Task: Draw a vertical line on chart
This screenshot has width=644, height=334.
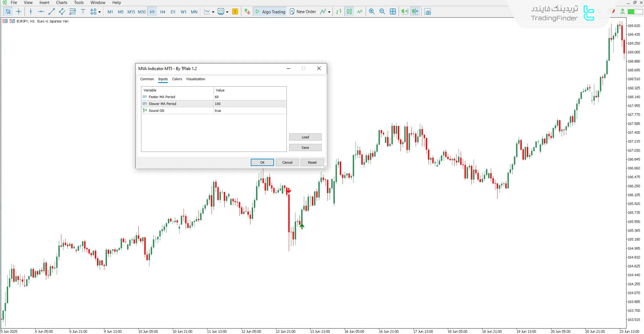Action: click(x=31, y=12)
